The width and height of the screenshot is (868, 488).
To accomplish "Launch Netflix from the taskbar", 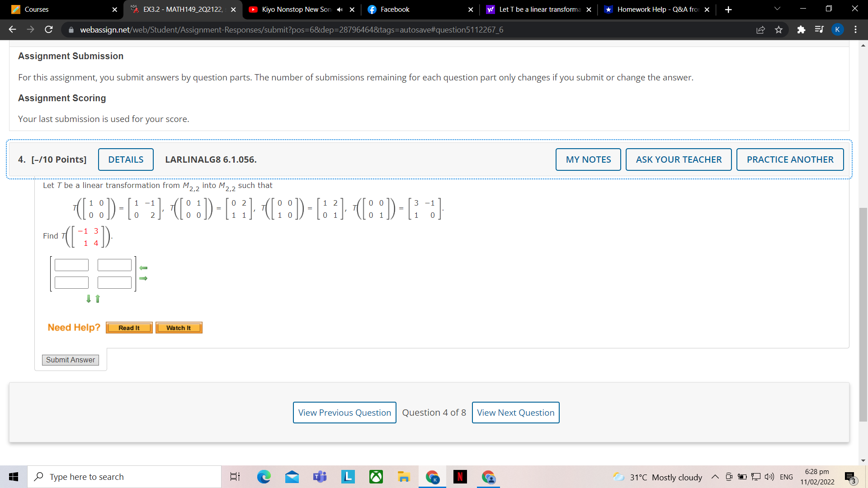I will 460,477.
